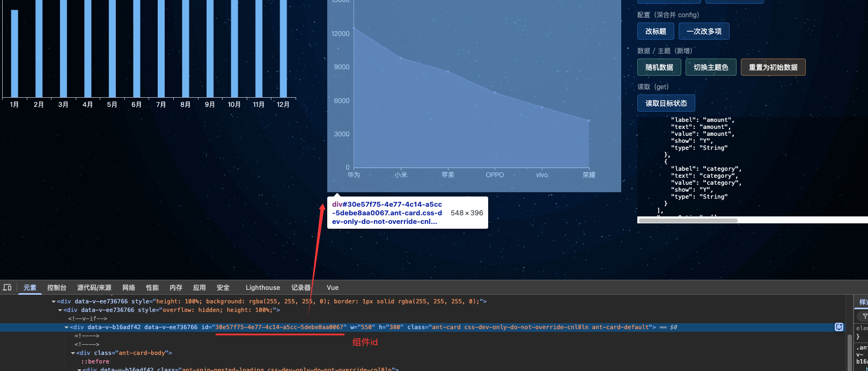Collapse the ant-card-body div node

point(73,353)
